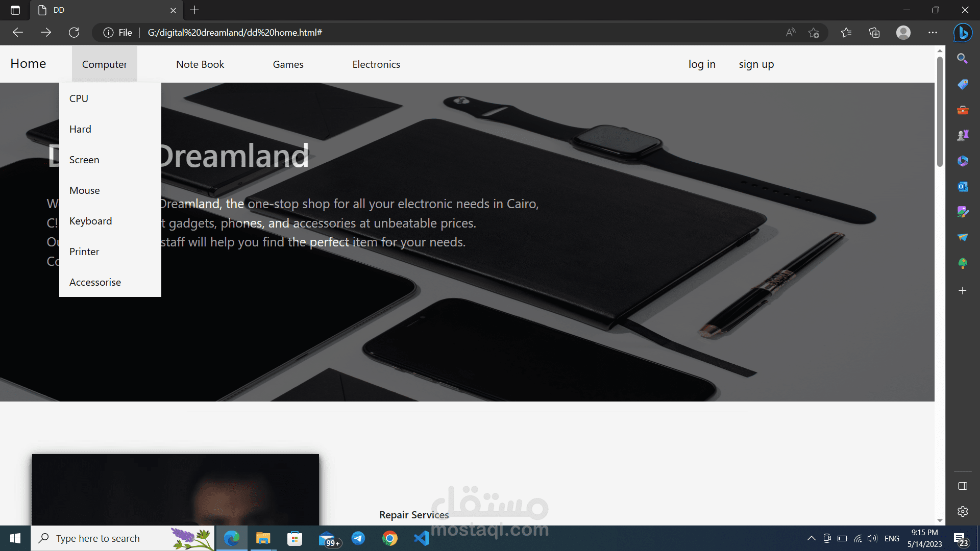Open Visual Studio Code from the taskbar
The height and width of the screenshot is (551, 980).
pyautogui.click(x=421, y=538)
